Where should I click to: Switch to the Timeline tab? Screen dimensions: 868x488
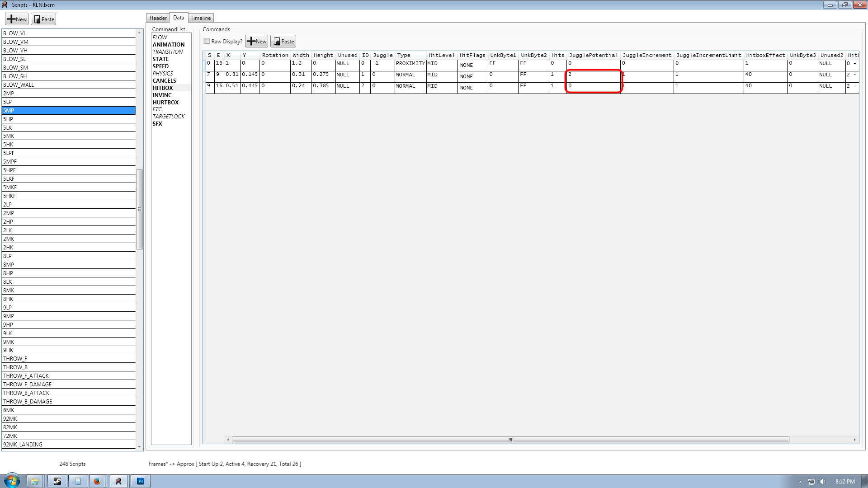coord(200,18)
